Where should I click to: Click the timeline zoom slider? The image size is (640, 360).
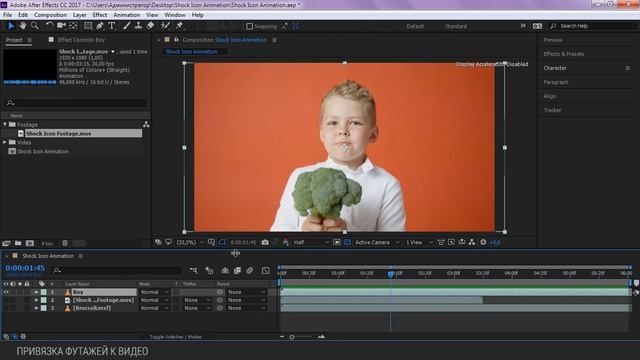point(292,337)
